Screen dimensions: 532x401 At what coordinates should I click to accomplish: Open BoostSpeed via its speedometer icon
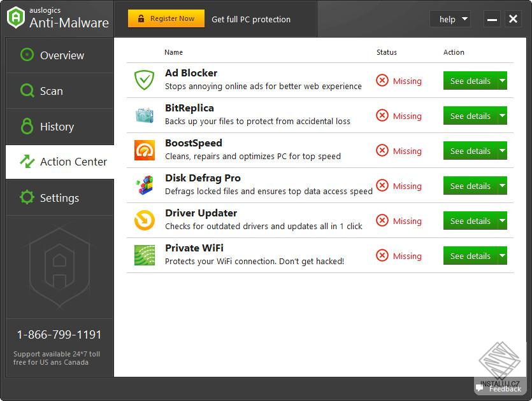click(144, 150)
